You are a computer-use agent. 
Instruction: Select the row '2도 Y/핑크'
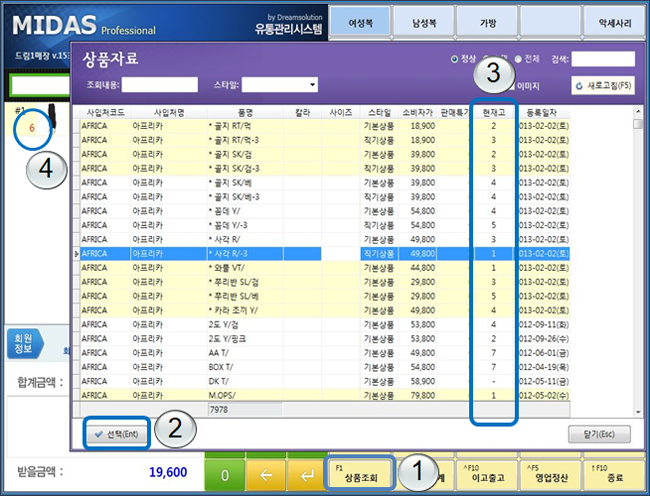325,339
